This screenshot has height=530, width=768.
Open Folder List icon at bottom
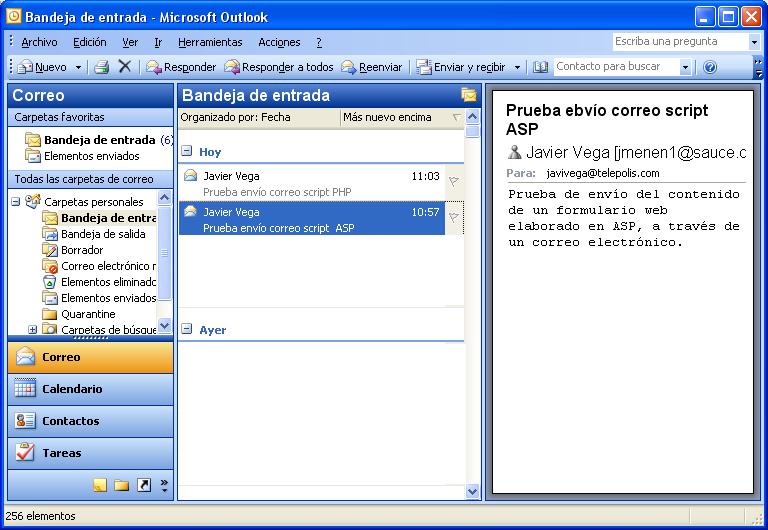pyautogui.click(x=121, y=485)
